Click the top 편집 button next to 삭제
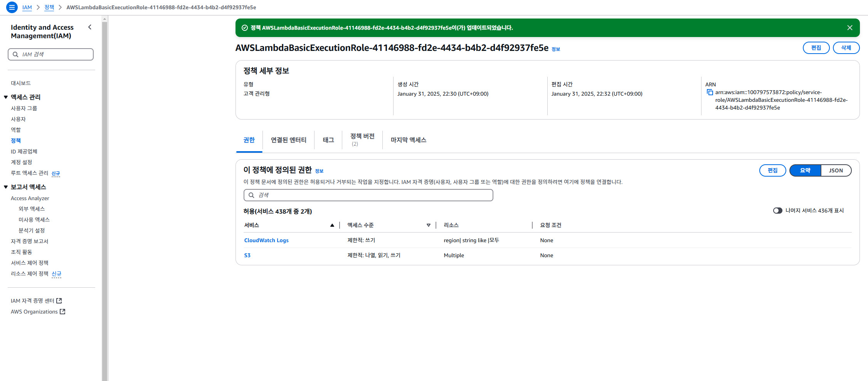The image size is (868, 381). (816, 48)
